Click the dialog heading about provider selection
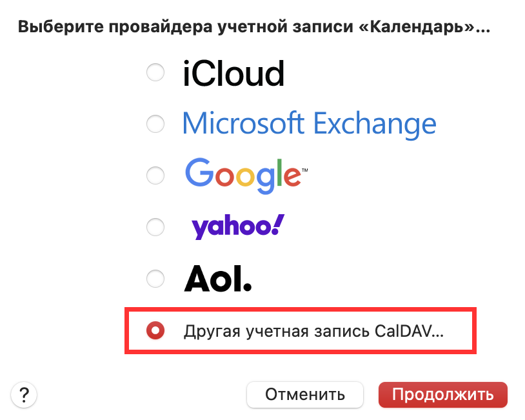 tap(254, 28)
